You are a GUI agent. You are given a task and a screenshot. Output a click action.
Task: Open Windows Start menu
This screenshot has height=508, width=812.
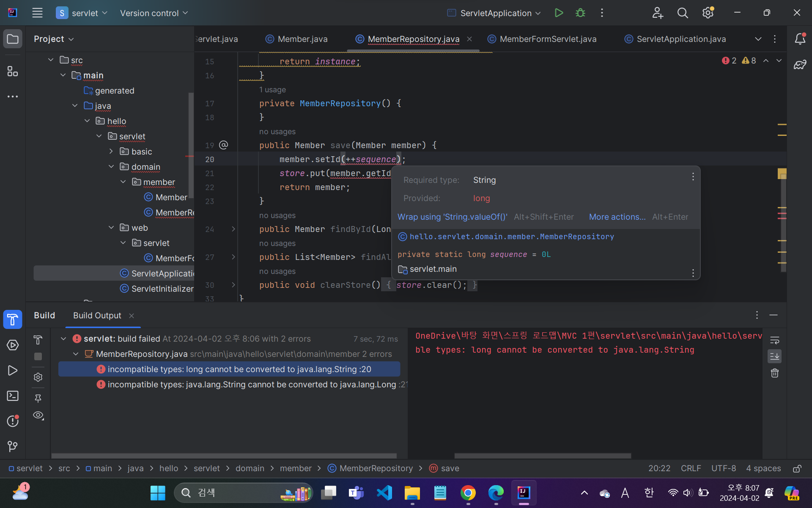click(158, 493)
